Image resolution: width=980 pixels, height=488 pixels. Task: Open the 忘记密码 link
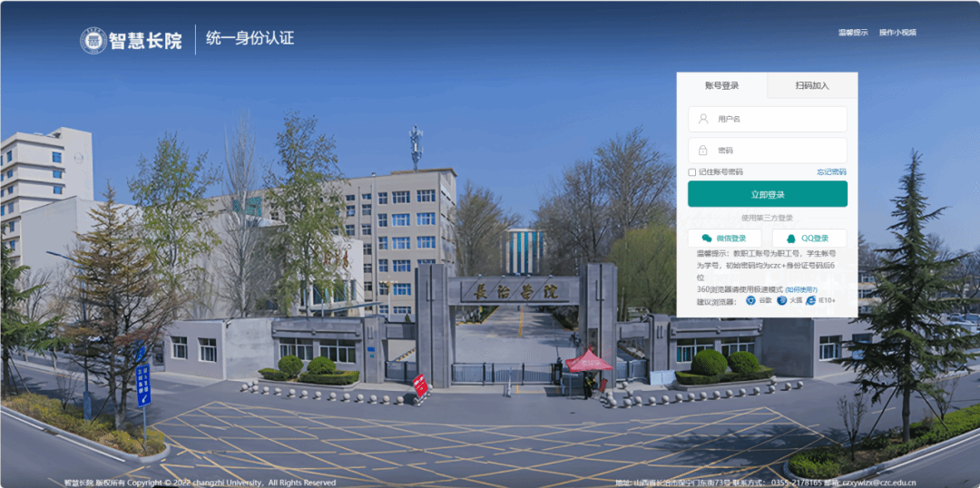coord(831,171)
